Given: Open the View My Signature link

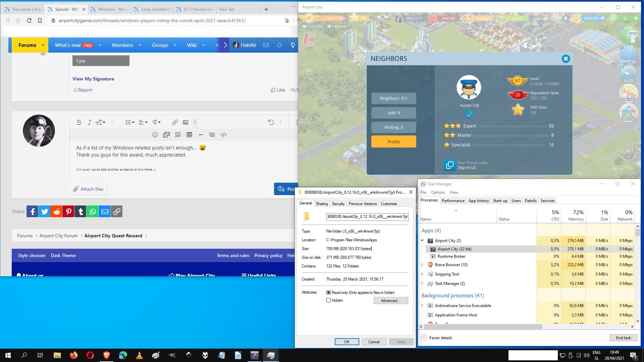Looking at the screenshot, I should (x=93, y=79).
